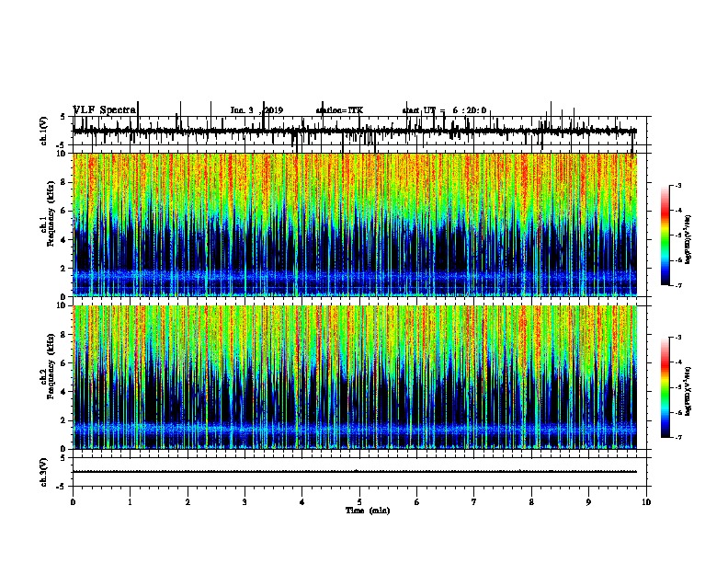Image resolution: width=728 pixels, height=563 pixels.
Task: Click the ch.1 color bar log(PSD) label
Action: click(688, 239)
